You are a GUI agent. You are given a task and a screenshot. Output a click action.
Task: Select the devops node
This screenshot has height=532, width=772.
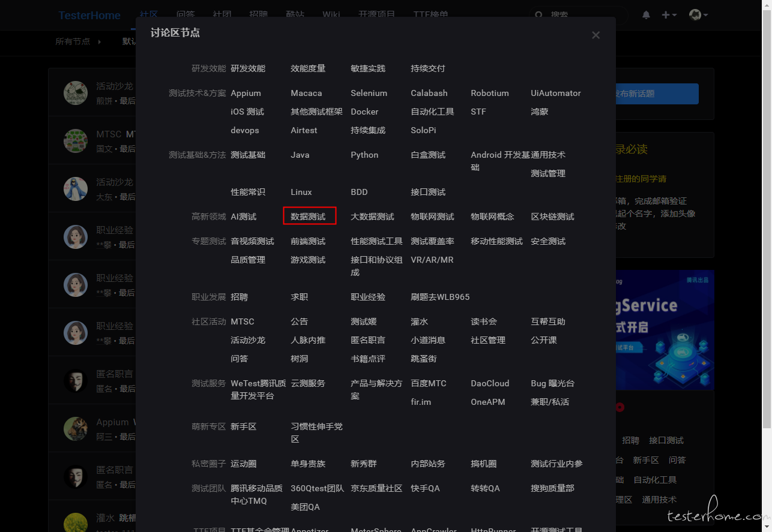click(245, 130)
